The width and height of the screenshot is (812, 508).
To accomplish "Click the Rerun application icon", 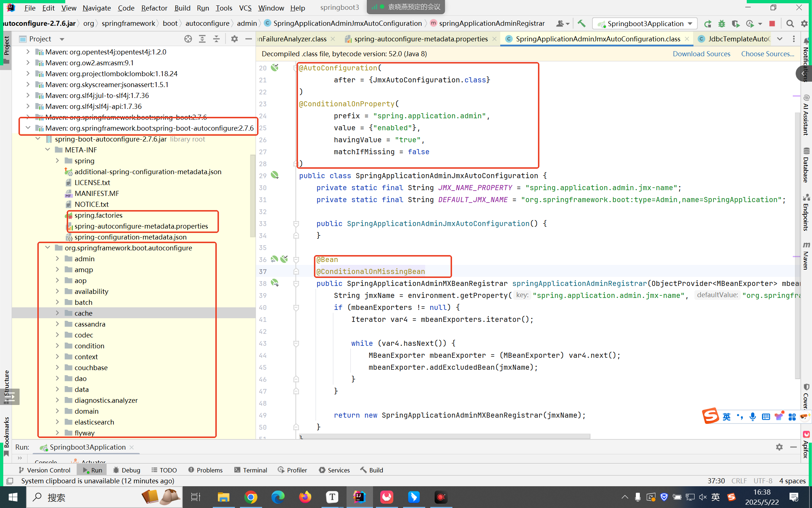I will 707,24.
